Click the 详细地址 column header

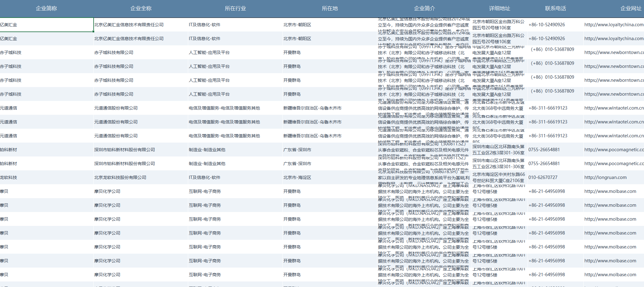pos(499,8)
